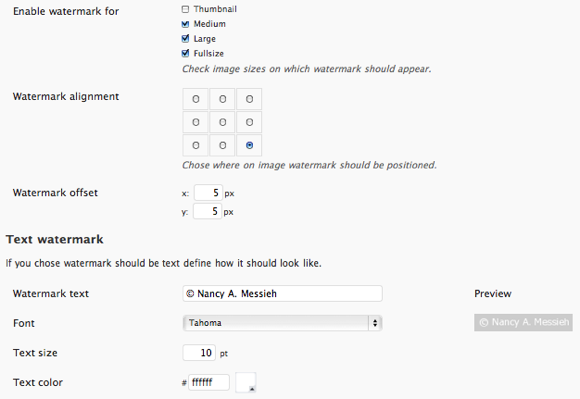This screenshot has height=399, width=580.
Task: Select middle-right watermark alignment
Action: [x=249, y=122]
